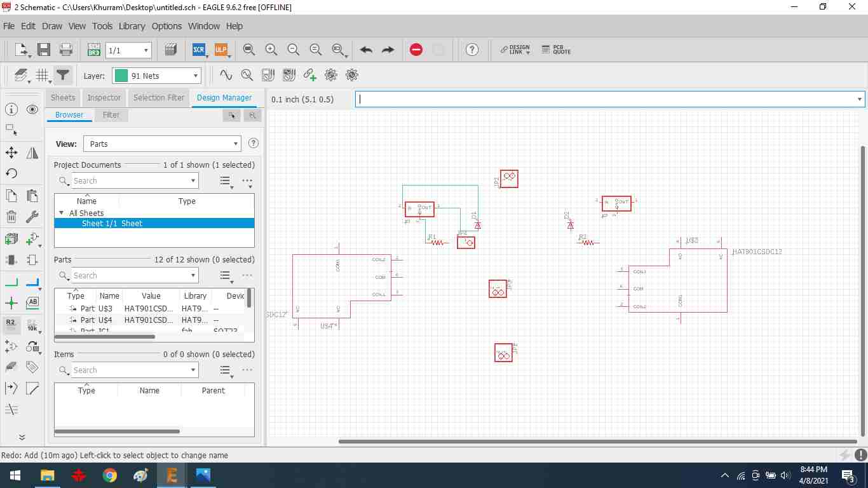
Task: Select the Paste tool
Action: (x=32, y=196)
